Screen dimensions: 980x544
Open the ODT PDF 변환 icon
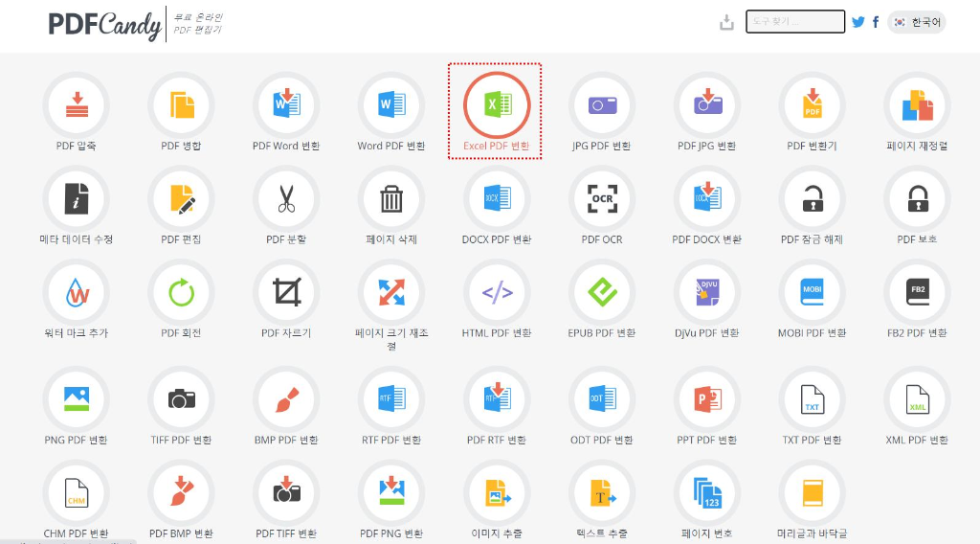602,399
